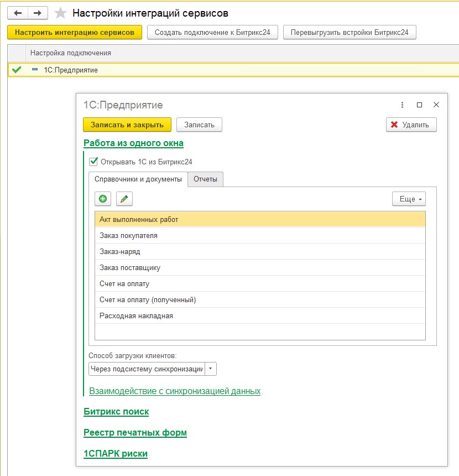
Task: Select the Счет на оплату row
Action: pyautogui.click(x=260, y=284)
